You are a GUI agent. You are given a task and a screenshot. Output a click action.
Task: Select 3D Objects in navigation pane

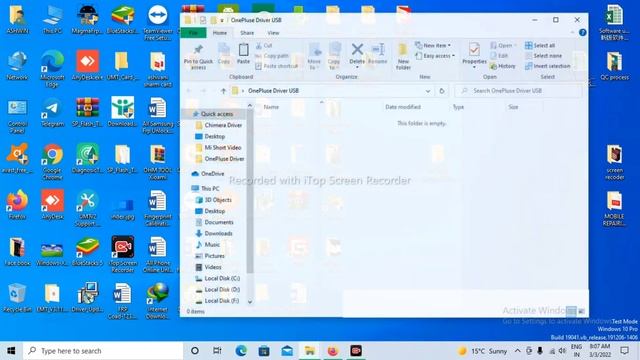tap(218, 200)
